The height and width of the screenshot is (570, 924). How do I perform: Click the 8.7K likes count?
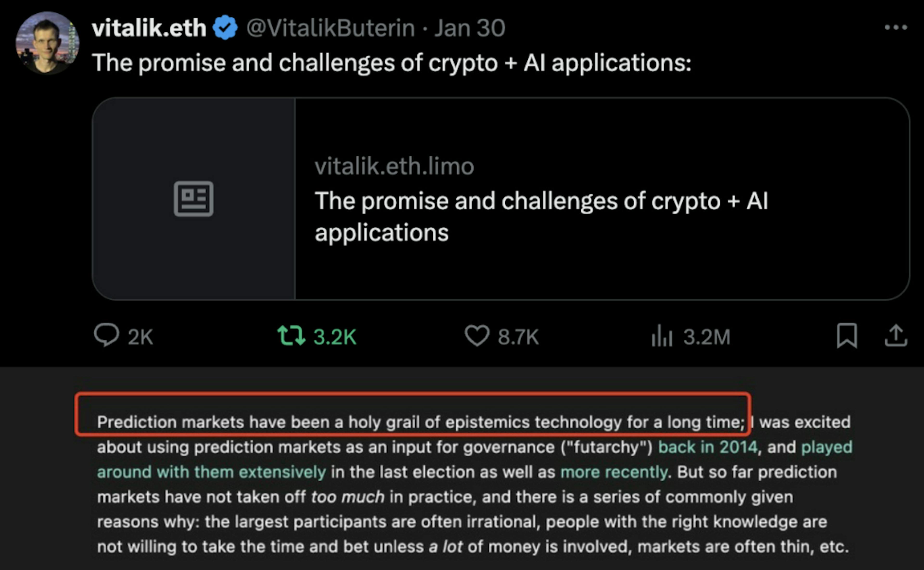coord(518,337)
